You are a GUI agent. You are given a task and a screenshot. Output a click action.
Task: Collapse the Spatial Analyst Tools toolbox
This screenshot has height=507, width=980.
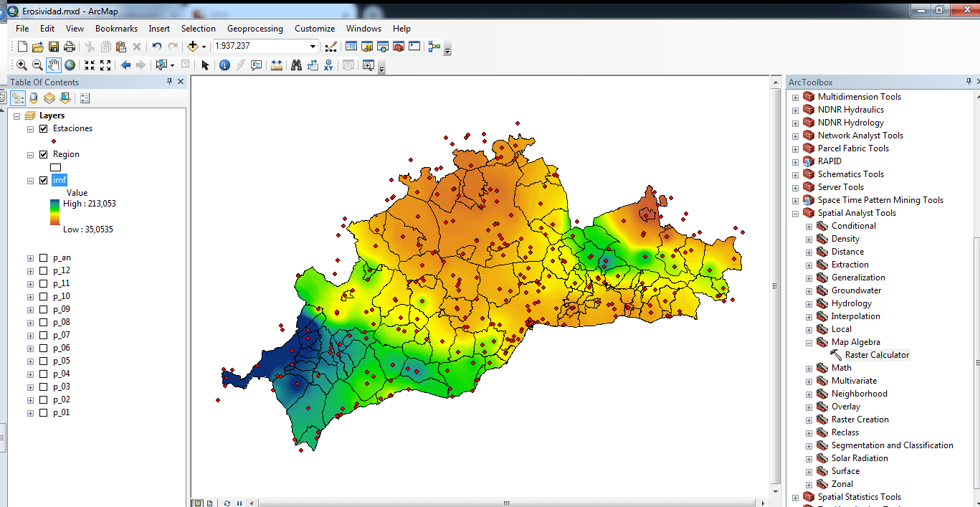[x=795, y=214]
